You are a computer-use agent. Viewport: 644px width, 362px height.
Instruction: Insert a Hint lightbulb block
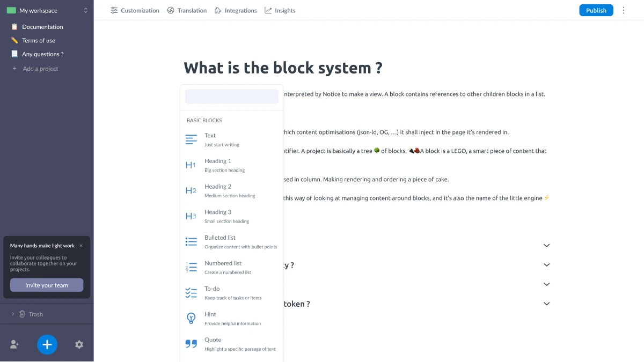[191, 319]
